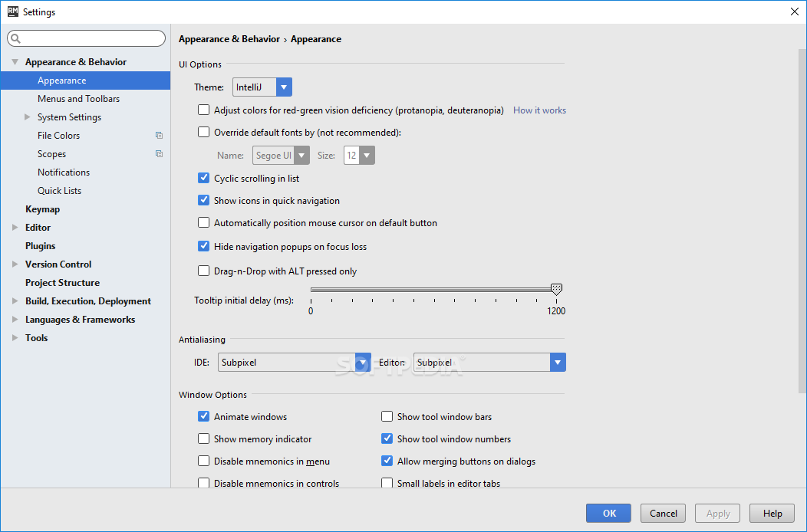Image resolution: width=807 pixels, height=532 pixels.
Task: Toggle Hide navigation popups on focus loss
Action: pos(204,246)
